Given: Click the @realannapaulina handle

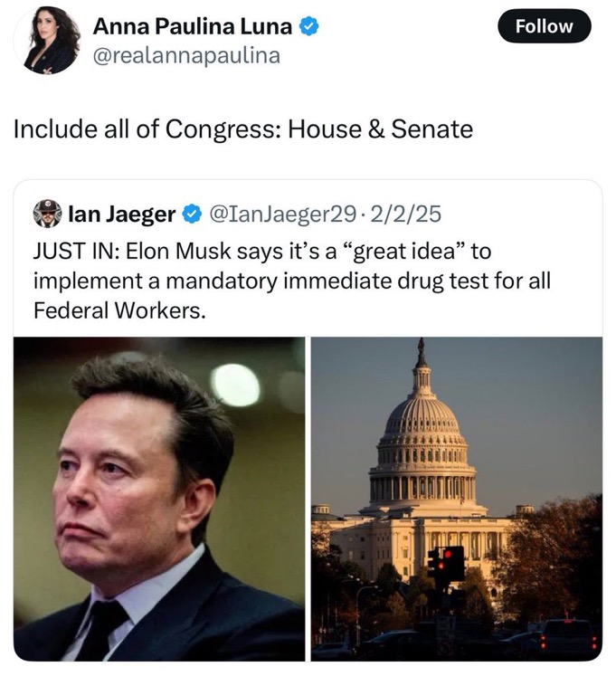Looking at the screenshot, I should (x=186, y=56).
